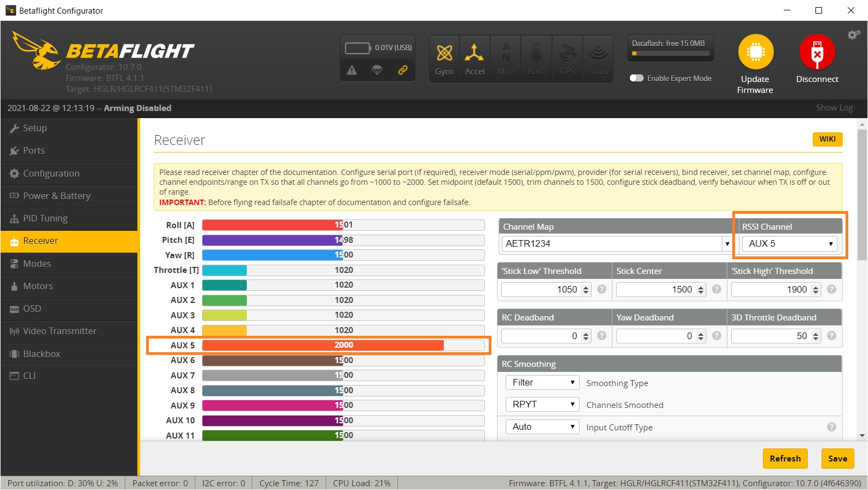The width and height of the screenshot is (868, 490).
Task: Click the Update Firmware chip icon
Action: [755, 52]
